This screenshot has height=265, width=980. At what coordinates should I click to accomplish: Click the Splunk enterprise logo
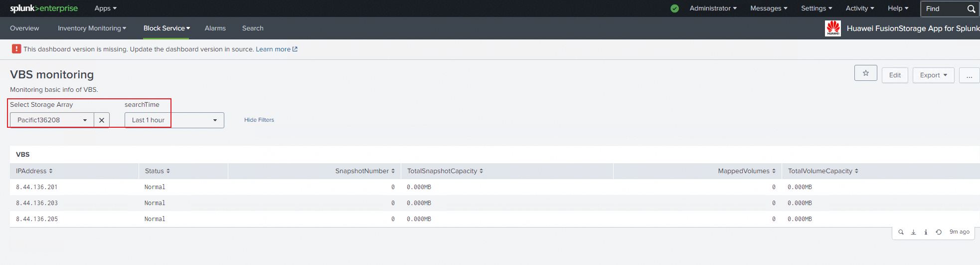click(x=44, y=8)
